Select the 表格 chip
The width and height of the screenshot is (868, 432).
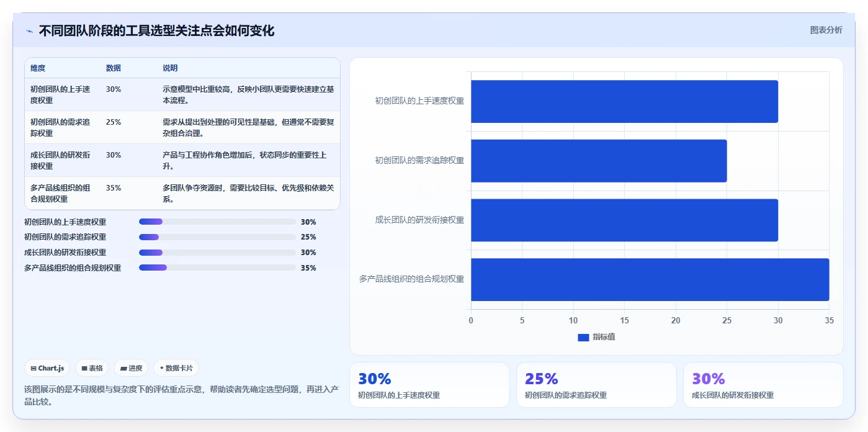point(92,368)
